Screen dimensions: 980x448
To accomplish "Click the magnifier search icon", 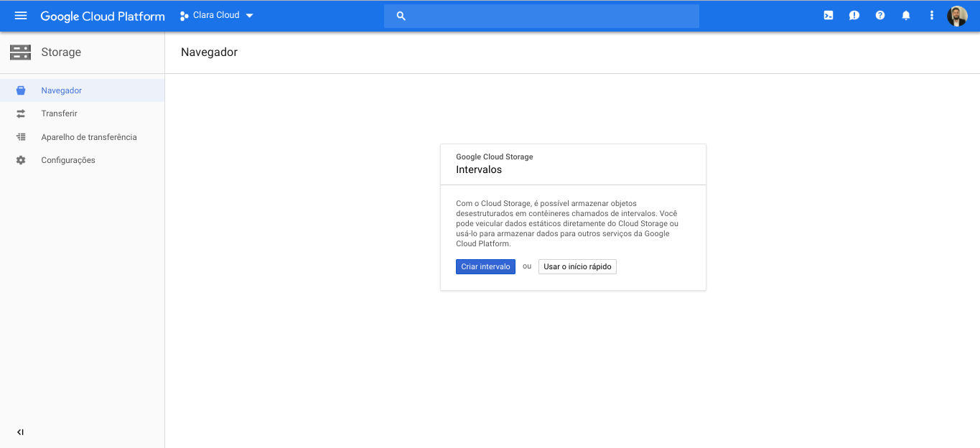I will (x=401, y=16).
